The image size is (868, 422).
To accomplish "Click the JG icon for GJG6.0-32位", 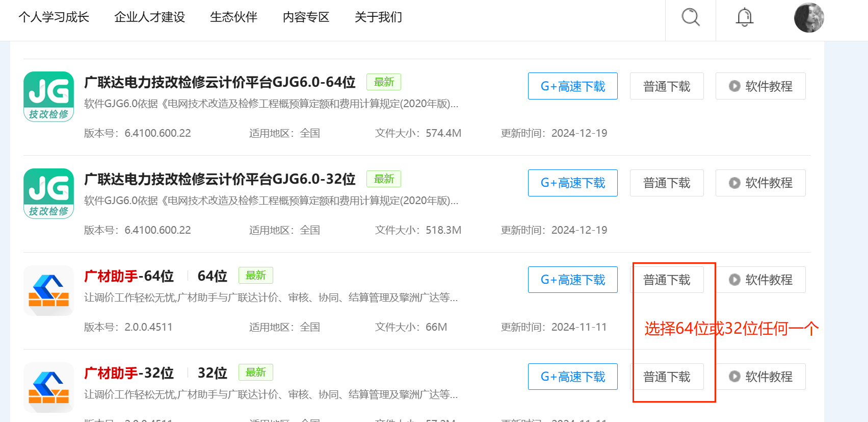I will 49,193.
